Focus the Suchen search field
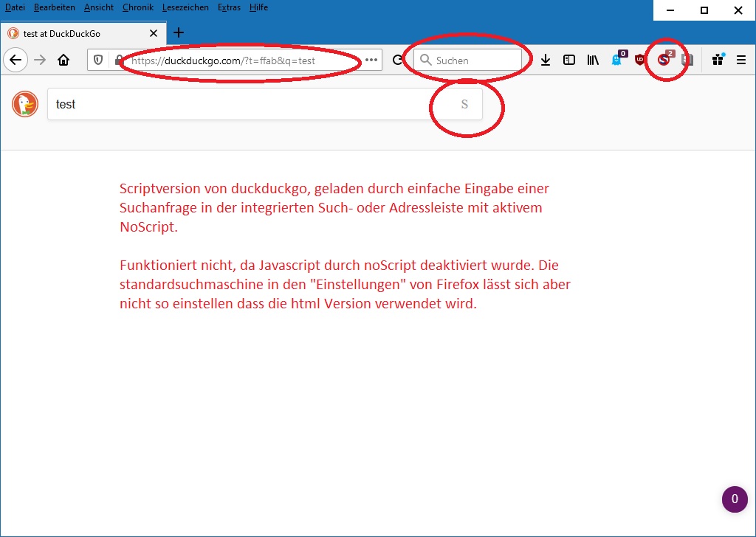 467,60
